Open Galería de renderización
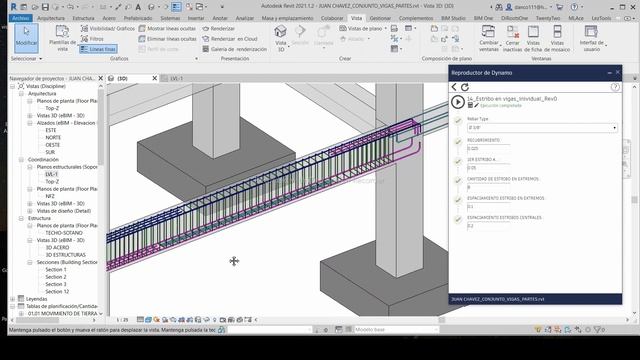The width and height of the screenshot is (640, 360). click(235, 49)
